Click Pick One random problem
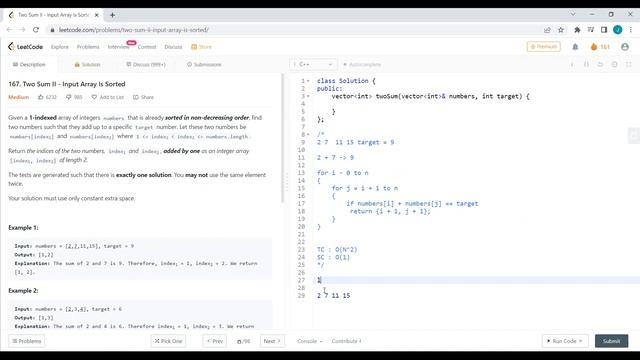Image resolution: width=640 pixels, height=360 pixels. coord(168,341)
